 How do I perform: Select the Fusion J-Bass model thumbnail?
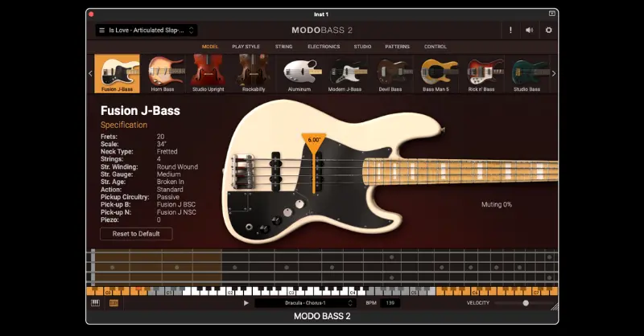click(117, 73)
